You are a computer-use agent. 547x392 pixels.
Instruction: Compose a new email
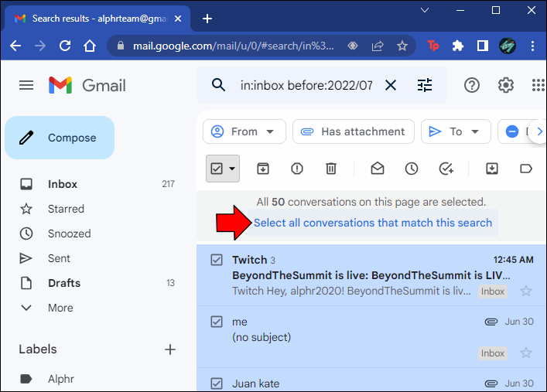(x=60, y=138)
